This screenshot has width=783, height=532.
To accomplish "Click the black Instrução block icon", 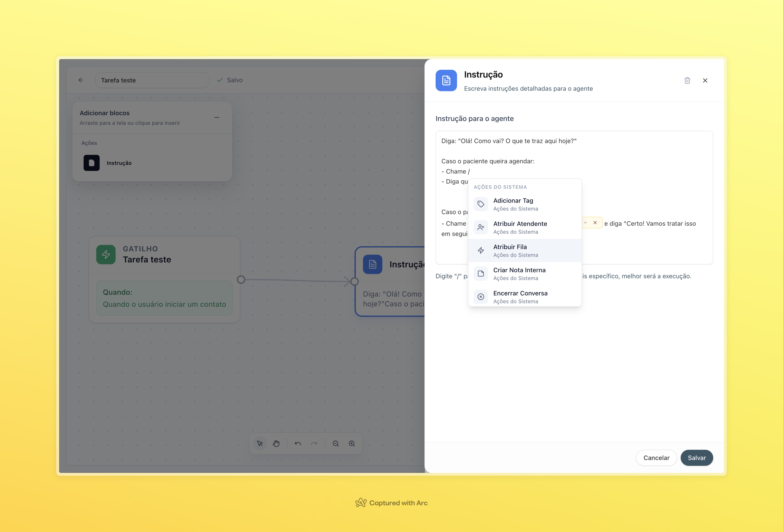I will 92,163.
